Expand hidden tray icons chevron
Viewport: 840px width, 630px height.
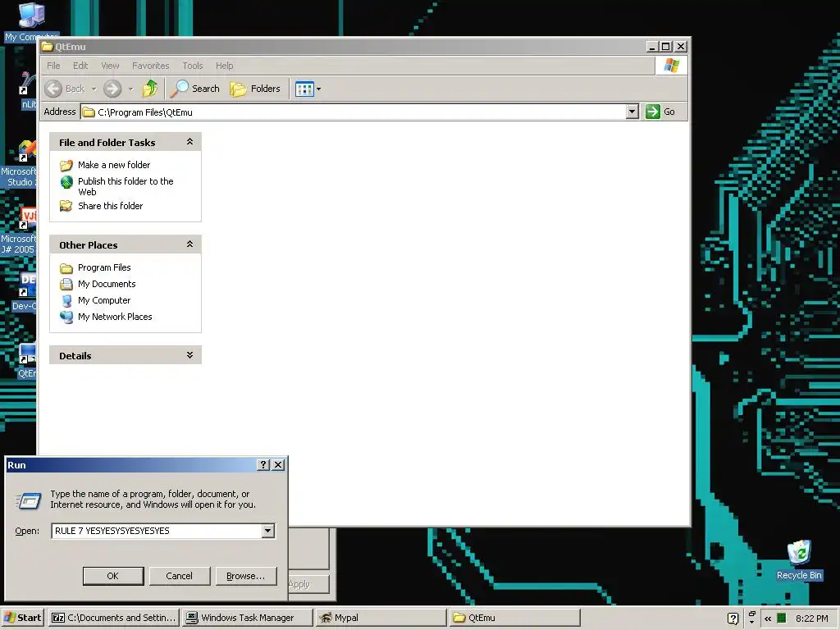click(x=768, y=619)
